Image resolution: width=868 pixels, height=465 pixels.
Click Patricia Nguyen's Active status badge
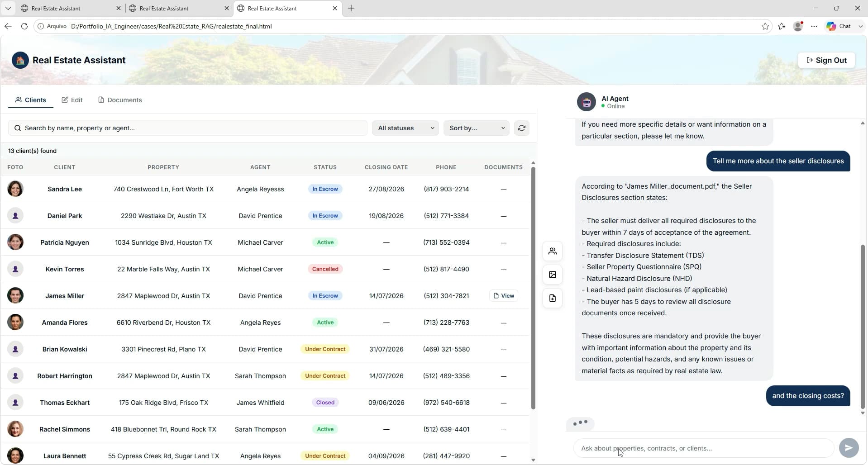(325, 242)
